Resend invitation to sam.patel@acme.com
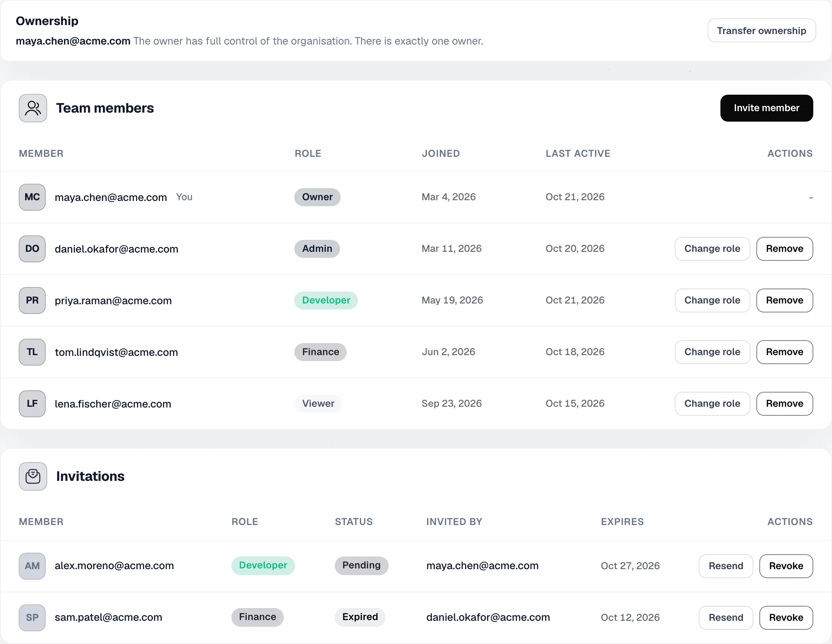 [726, 617]
